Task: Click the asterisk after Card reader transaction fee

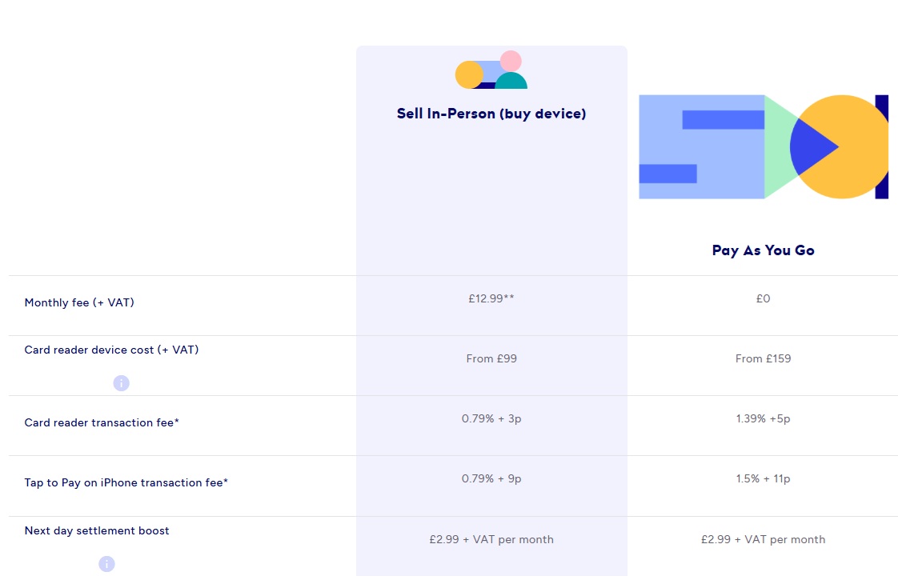Action: tap(175, 421)
